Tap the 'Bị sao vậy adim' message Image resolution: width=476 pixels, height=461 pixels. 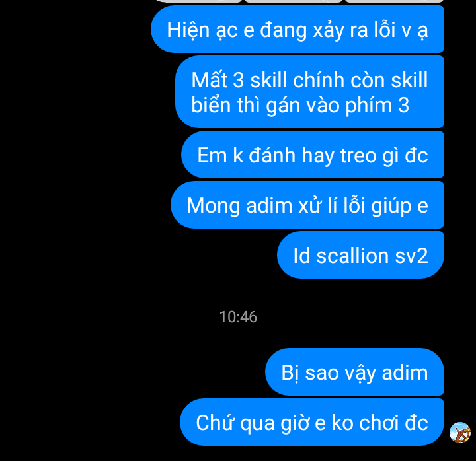point(354,372)
